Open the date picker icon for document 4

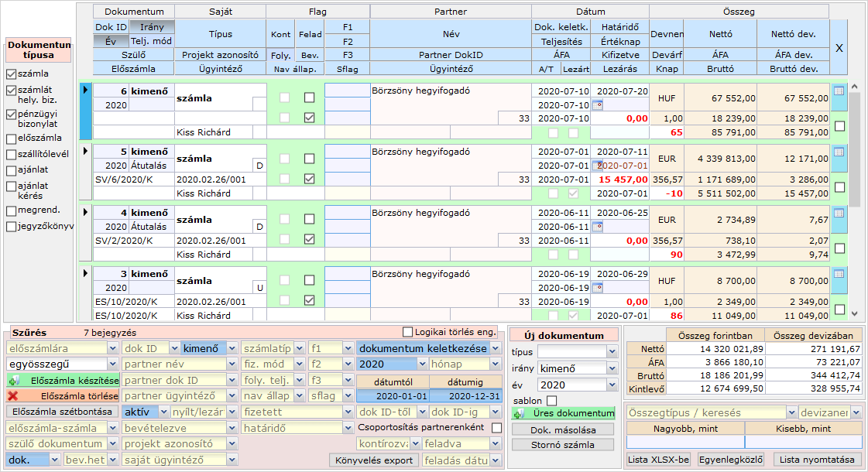[x=596, y=227]
